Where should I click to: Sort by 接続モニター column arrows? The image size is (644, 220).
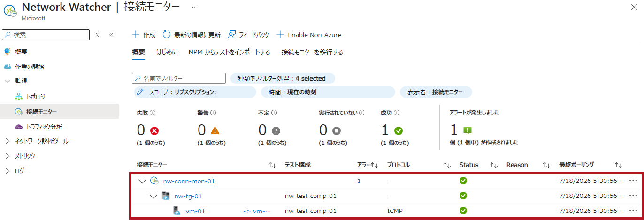272,165
